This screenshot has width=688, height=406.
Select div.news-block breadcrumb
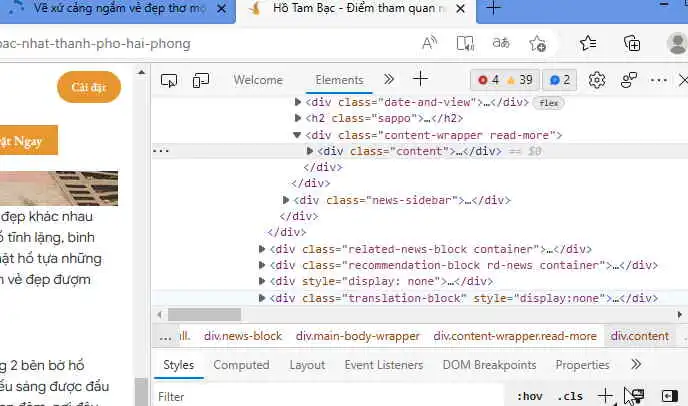(243, 336)
